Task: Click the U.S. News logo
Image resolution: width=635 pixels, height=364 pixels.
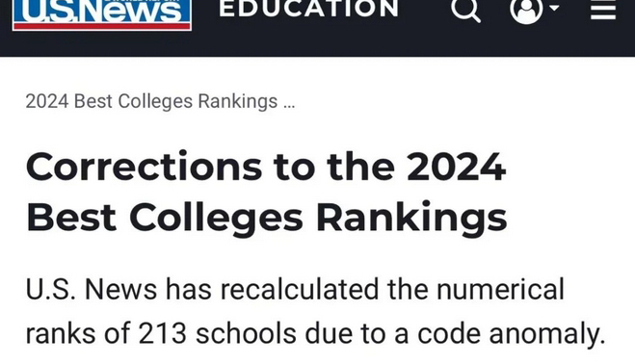Action: 101,14
